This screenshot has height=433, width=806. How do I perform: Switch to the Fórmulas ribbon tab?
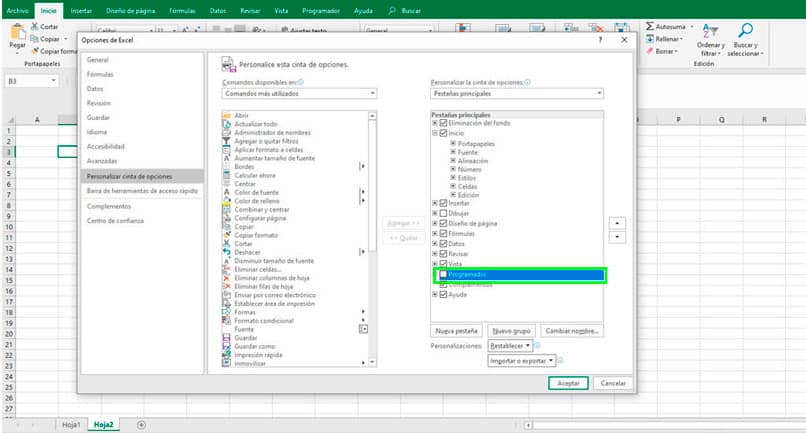182,11
